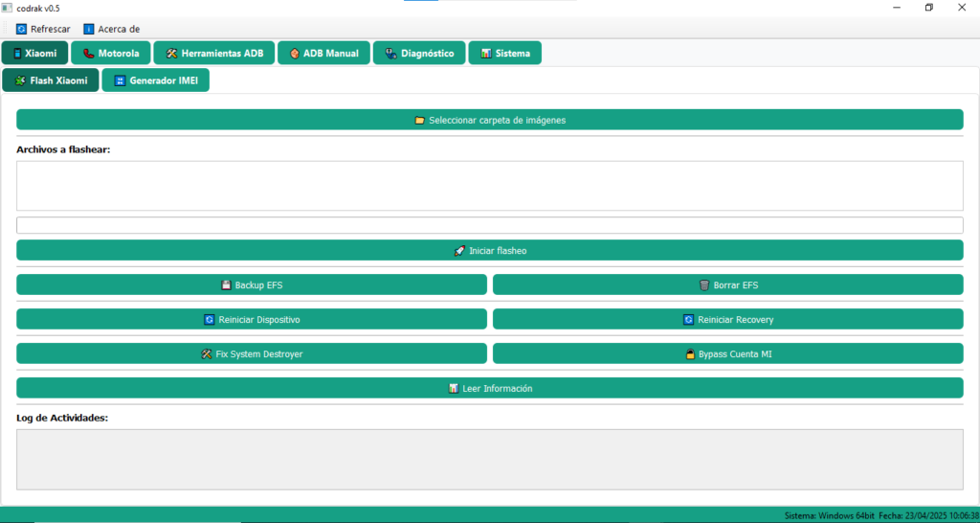
Task: Click the padlock icon in Bypass Cuenta MI
Action: click(x=691, y=354)
